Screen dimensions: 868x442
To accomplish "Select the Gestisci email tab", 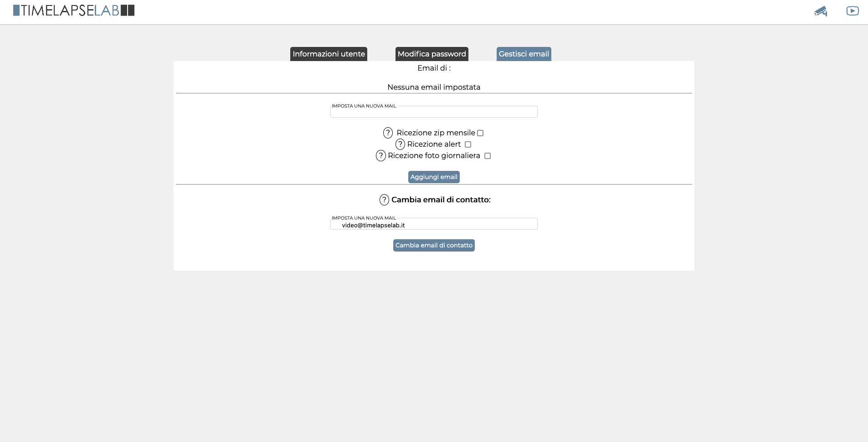I will pos(524,54).
